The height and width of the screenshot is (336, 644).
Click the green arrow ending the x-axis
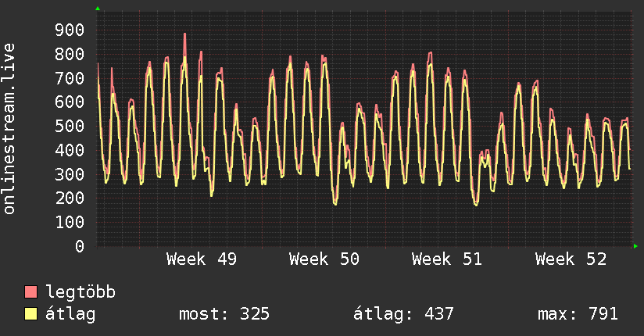(x=635, y=246)
